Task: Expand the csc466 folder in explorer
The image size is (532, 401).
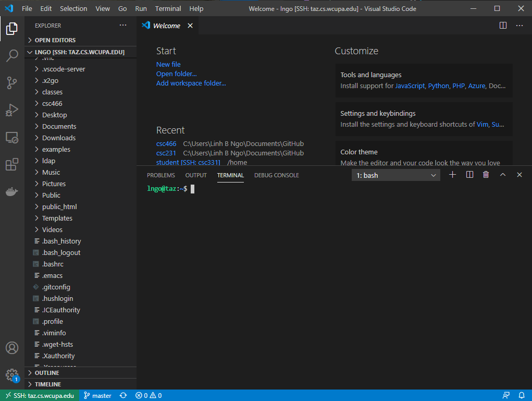Action: (81, 104)
